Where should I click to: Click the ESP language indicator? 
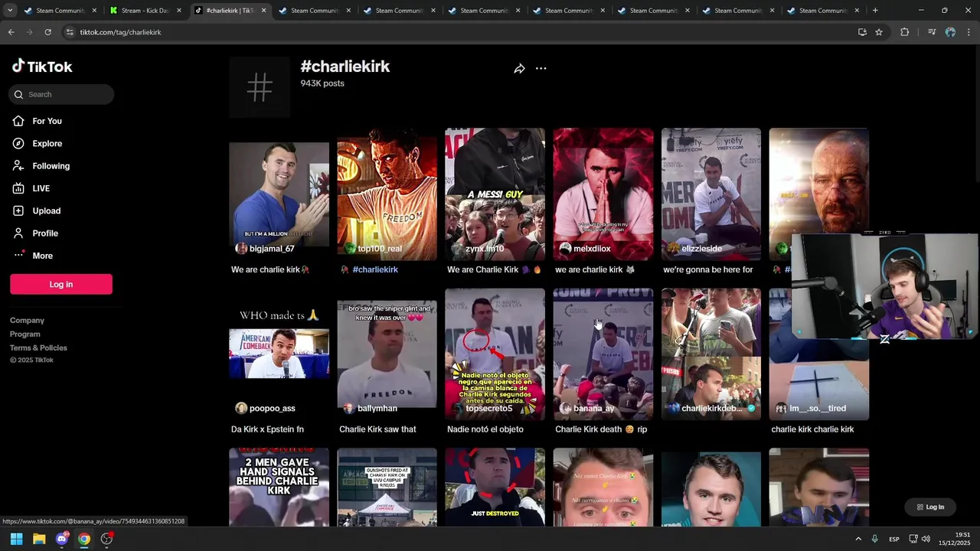[894, 540]
